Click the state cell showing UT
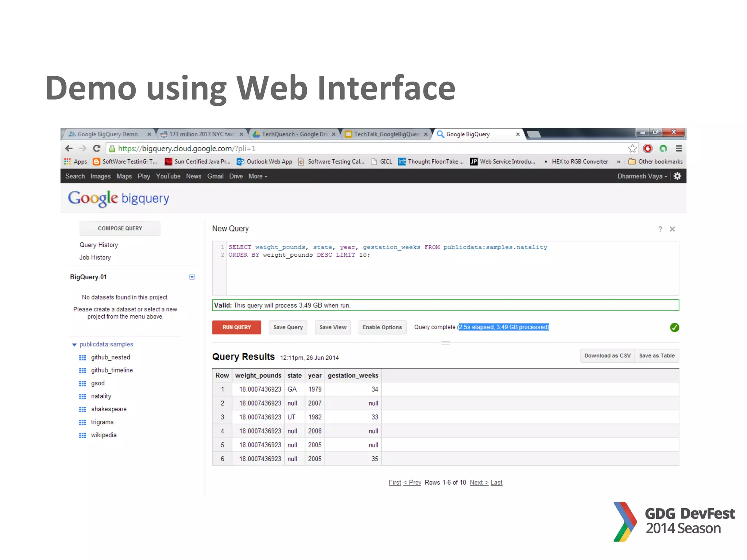Image resolution: width=747 pixels, height=560 pixels. 294,417
